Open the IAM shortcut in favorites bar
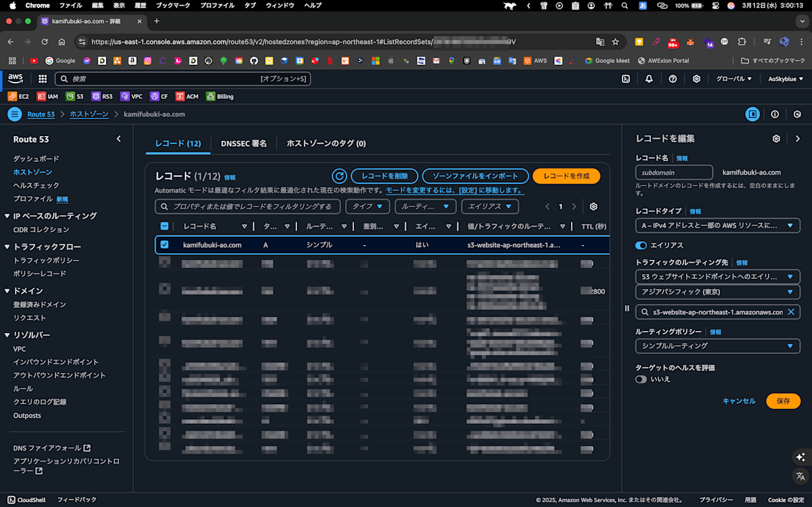The image size is (812, 507). (x=47, y=96)
